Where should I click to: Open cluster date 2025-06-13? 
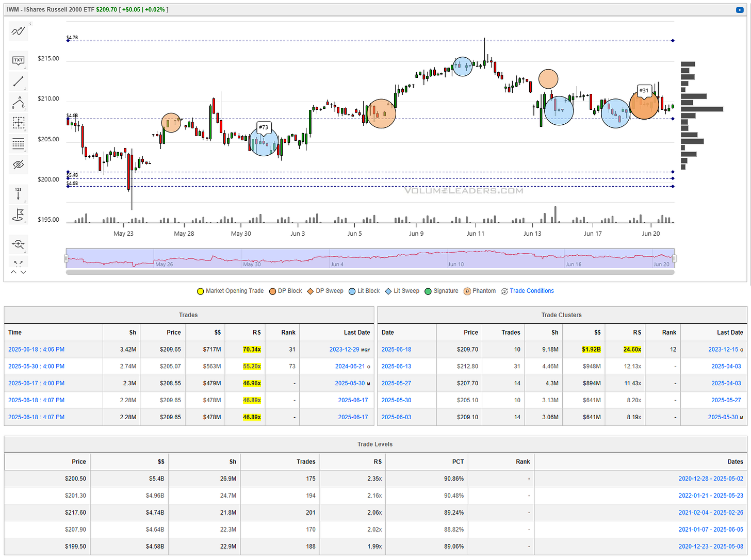point(396,367)
